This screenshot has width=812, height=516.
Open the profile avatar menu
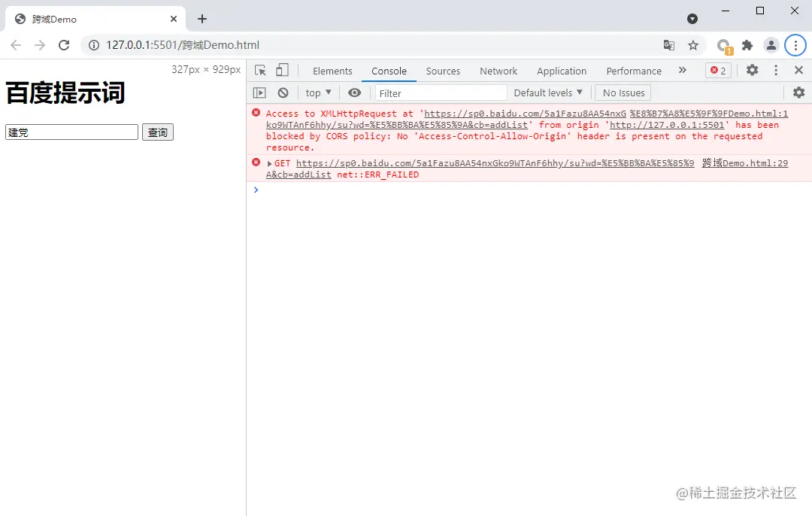tap(771, 45)
